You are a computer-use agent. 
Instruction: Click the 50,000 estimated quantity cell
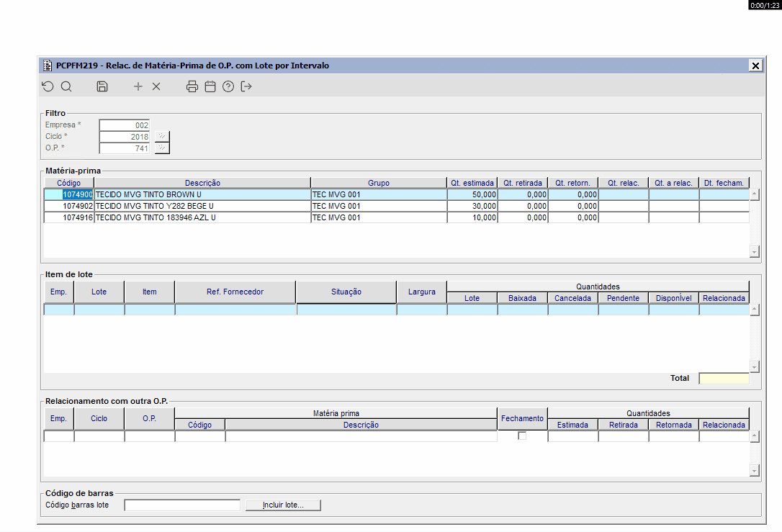coord(472,194)
